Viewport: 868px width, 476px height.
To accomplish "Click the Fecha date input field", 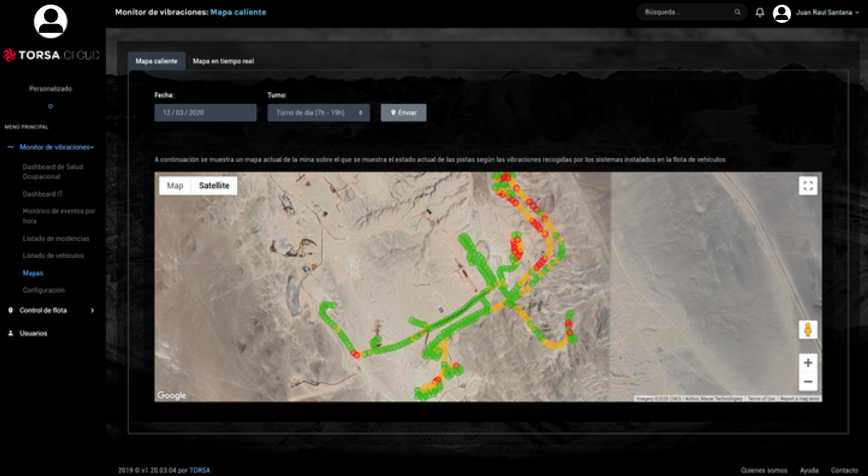I will pyautogui.click(x=205, y=113).
